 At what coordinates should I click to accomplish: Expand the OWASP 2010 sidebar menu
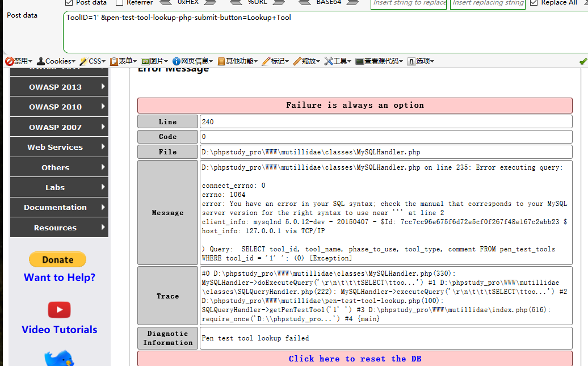point(59,107)
